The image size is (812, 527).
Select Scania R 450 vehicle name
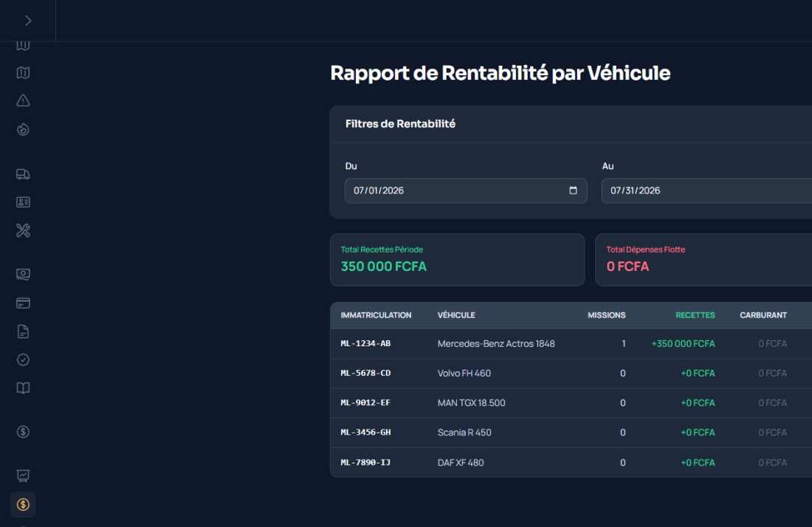pos(464,433)
